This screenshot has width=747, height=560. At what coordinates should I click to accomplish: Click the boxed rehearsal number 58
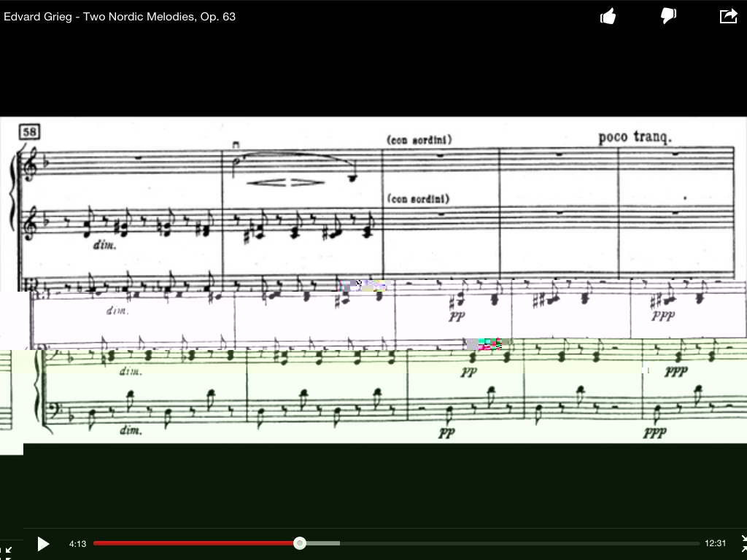coord(29,132)
